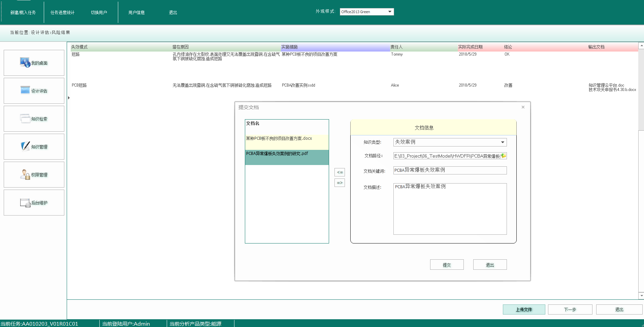Click the <= move left button

pyautogui.click(x=340, y=172)
